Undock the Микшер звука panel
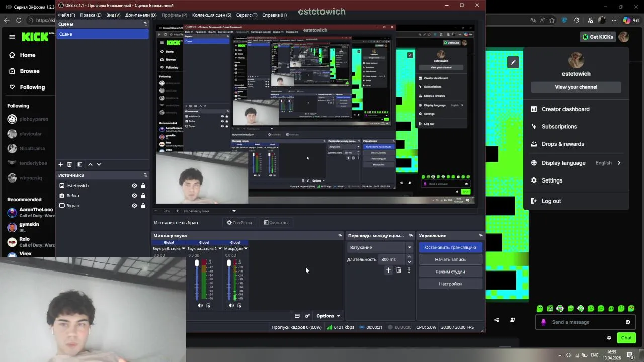644x362 pixels. pyautogui.click(x=340, y=235)
